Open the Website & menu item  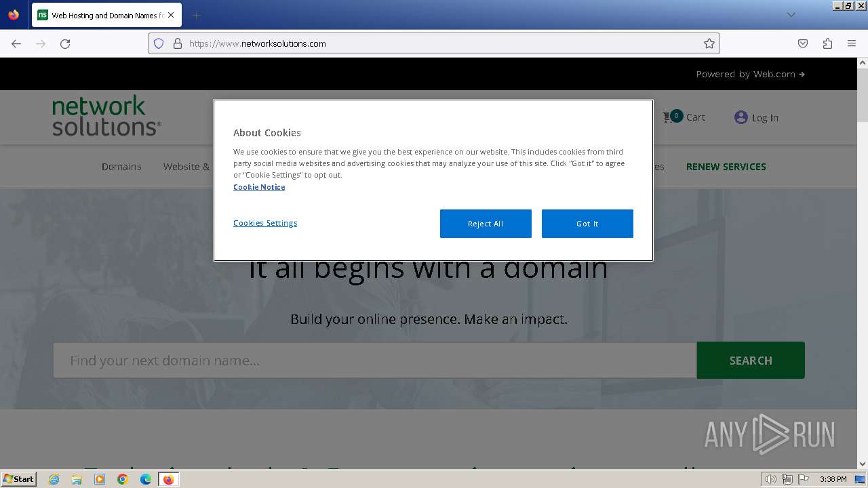(x=186, y=166)
